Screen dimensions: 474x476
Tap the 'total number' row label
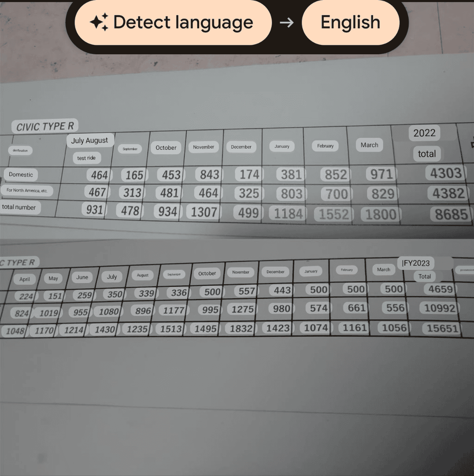coord(19,207)
